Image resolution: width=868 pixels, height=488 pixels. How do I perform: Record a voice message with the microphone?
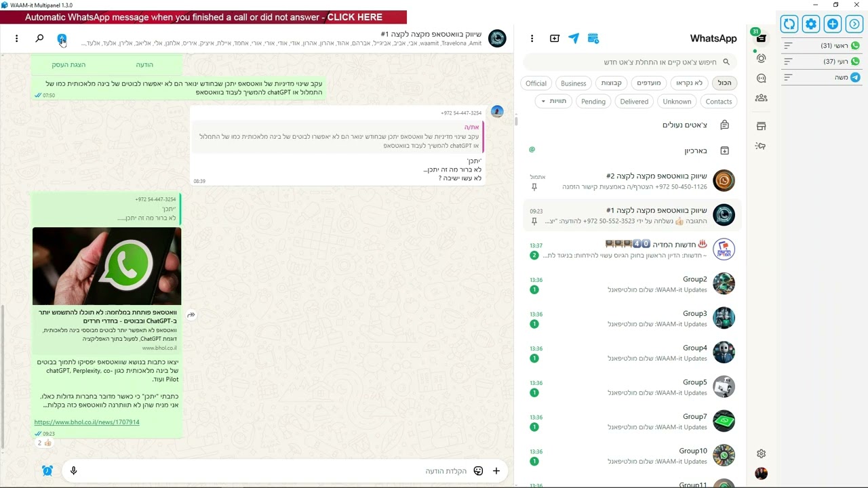coord(73,470)
